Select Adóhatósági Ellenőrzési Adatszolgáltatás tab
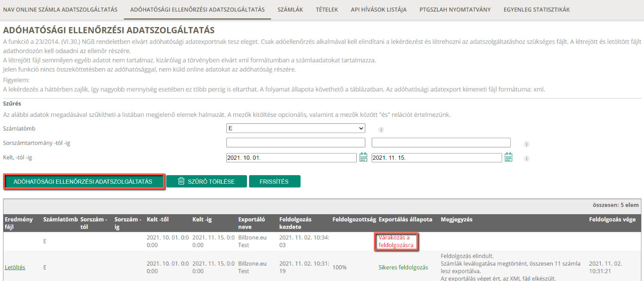Screen dimensions: 644x281 tap(197, 9)
